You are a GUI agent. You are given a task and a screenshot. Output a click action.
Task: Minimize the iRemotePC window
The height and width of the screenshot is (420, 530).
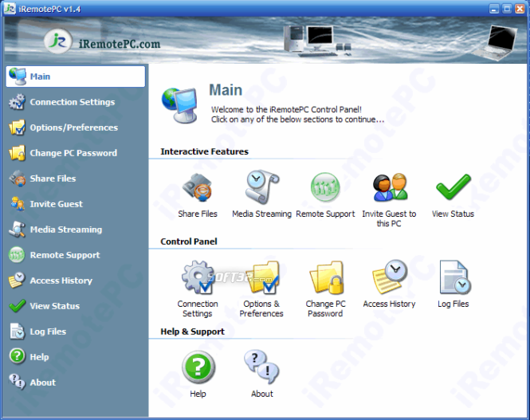494,9
